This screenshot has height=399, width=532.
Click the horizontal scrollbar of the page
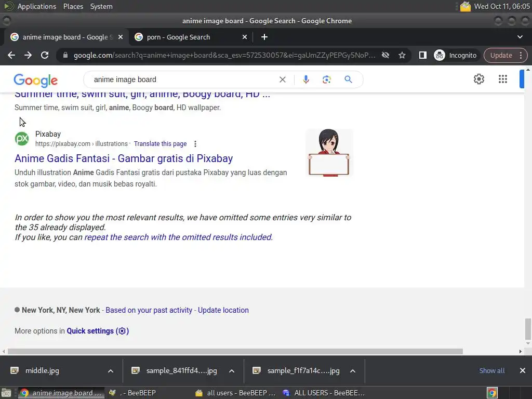coord(235,352)
